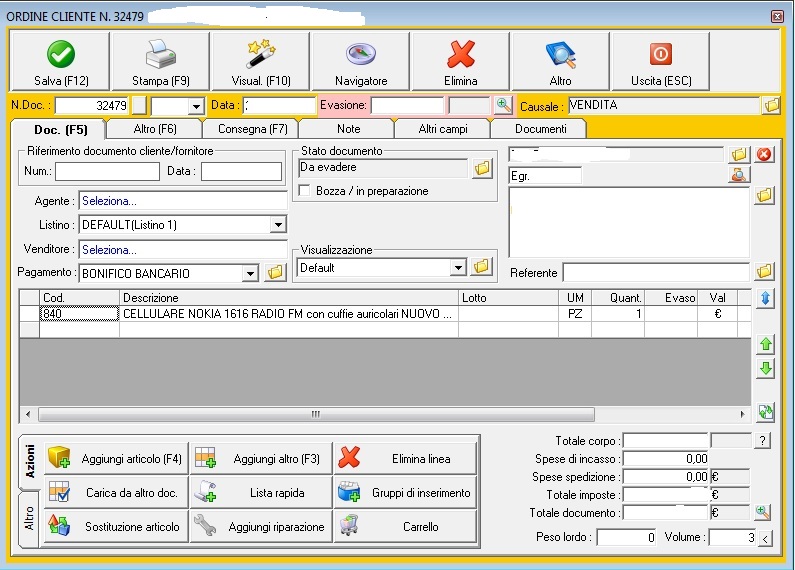This screenshot has height=570, width=795.
Task: Move line up with green up arrow
Action: point(766,345)
